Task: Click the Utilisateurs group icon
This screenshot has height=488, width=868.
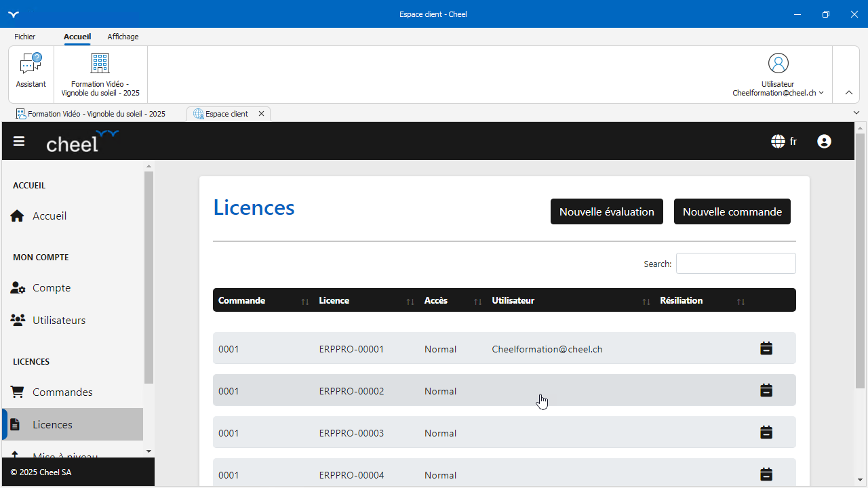Action: [x=18, y=320]
